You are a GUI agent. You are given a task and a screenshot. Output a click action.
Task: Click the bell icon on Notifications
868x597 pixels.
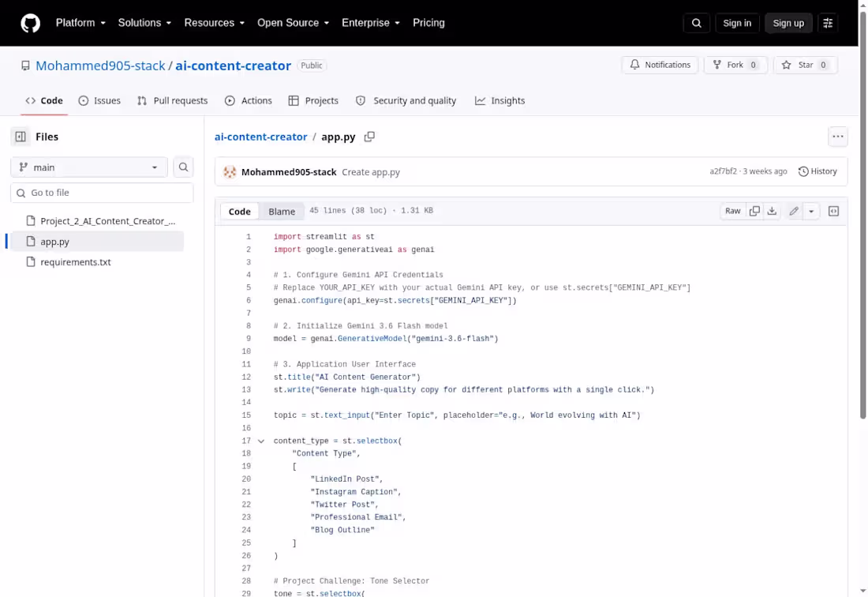(634, 65)
